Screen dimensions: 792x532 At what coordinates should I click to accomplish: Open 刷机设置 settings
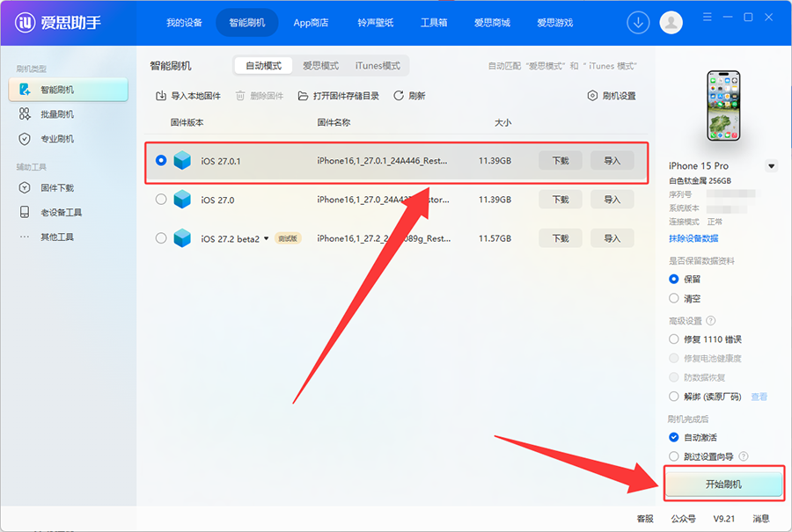click(x=612, y=96)
